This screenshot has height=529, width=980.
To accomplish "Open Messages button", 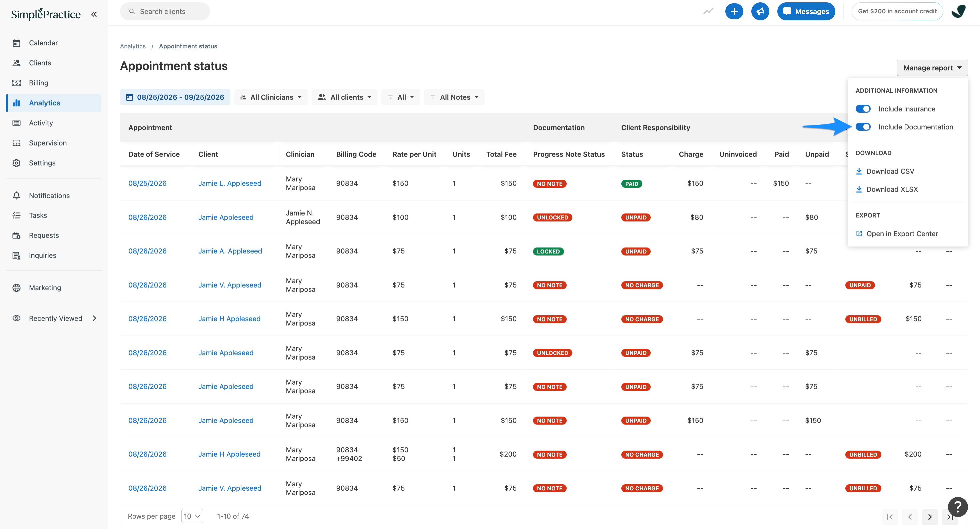I will (806, 11).
